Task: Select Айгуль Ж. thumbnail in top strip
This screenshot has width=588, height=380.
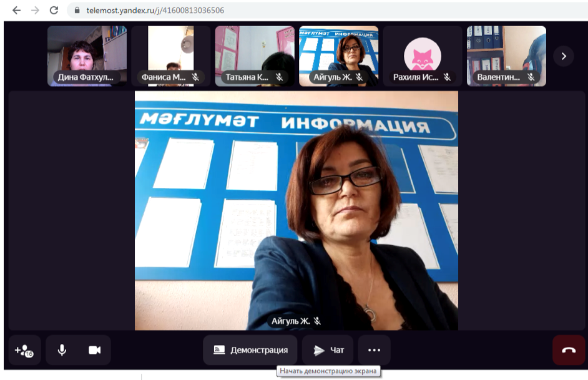Action: 338,56
